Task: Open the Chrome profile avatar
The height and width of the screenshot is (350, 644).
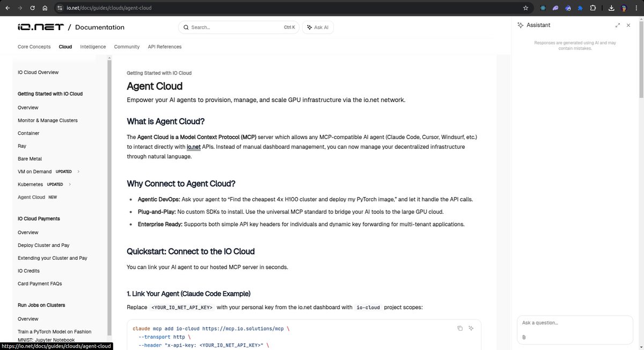Action: [x=624, y=8]
